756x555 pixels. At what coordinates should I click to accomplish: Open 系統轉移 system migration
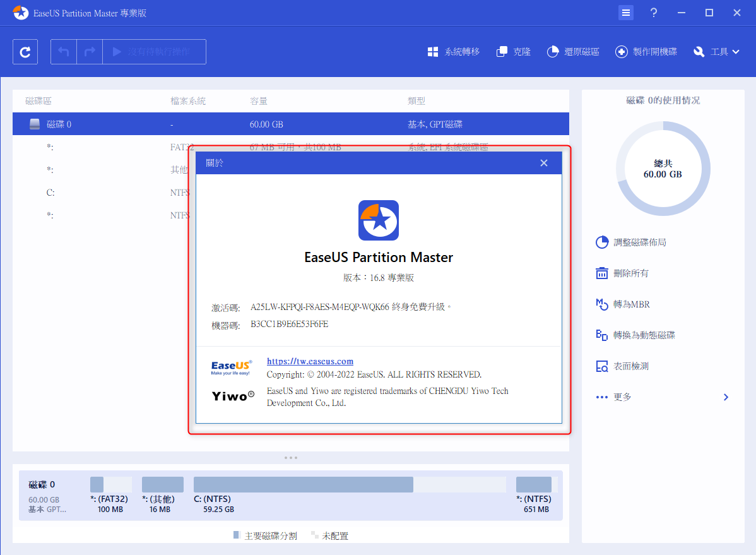(453, 52)
